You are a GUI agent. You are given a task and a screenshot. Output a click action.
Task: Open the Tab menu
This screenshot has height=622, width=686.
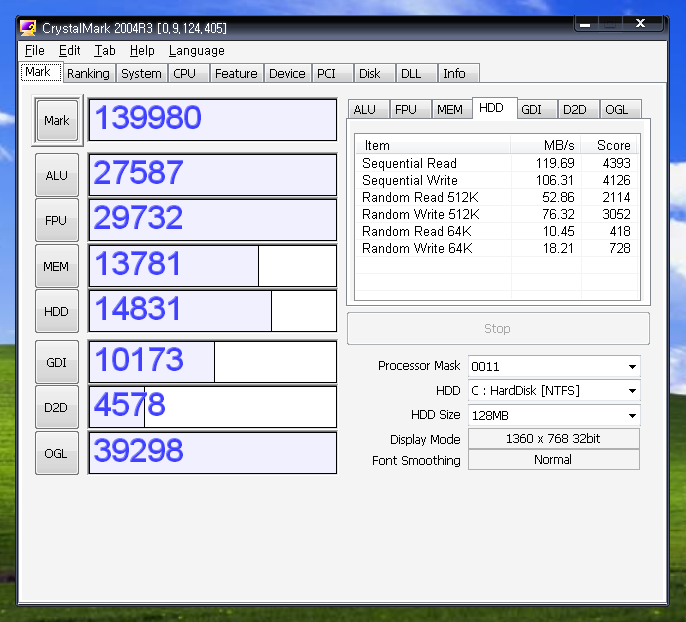(105, 51)
